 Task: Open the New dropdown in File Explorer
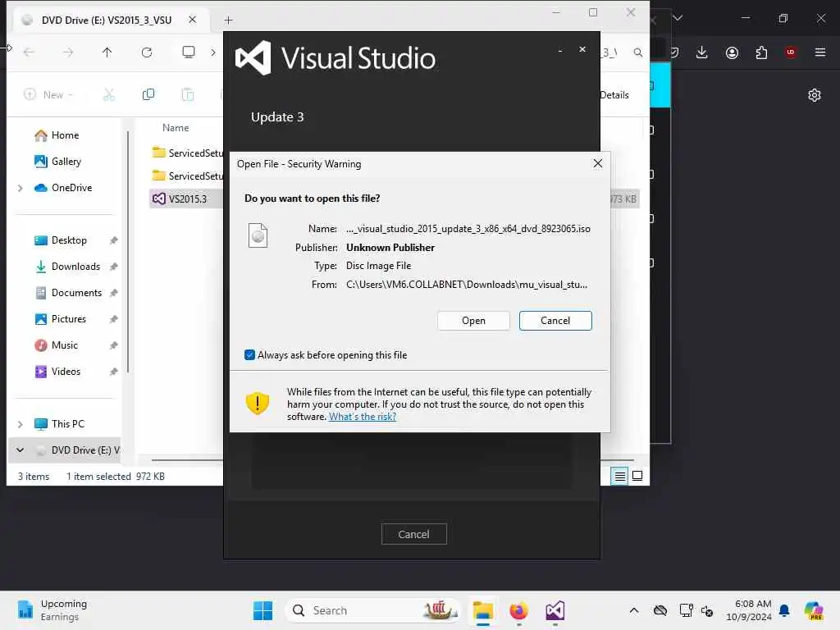[48, 95]
